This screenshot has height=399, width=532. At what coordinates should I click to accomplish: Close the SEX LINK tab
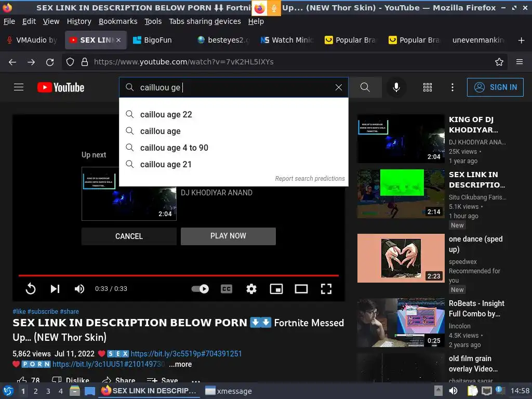pyautogui.click(x=118, y=40)
